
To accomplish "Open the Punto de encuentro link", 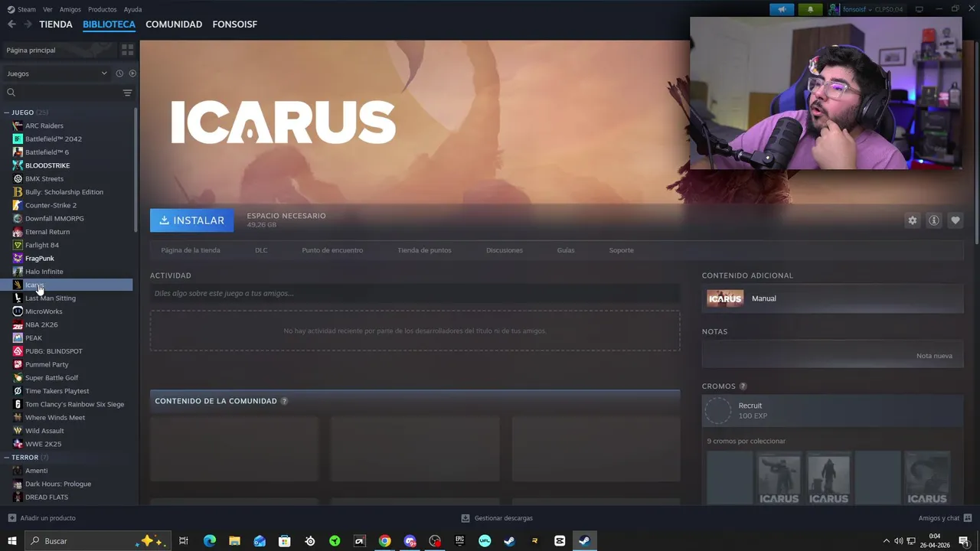I will (x=332, y=250).
